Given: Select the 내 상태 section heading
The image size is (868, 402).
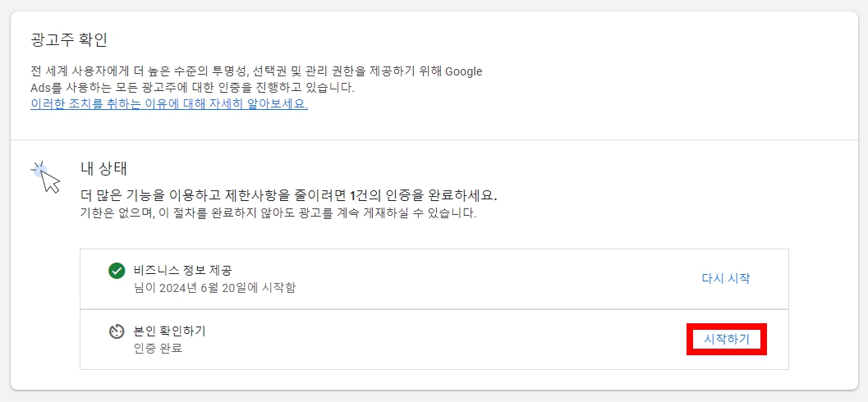Looking at the screenshot, I should point(104,170).
